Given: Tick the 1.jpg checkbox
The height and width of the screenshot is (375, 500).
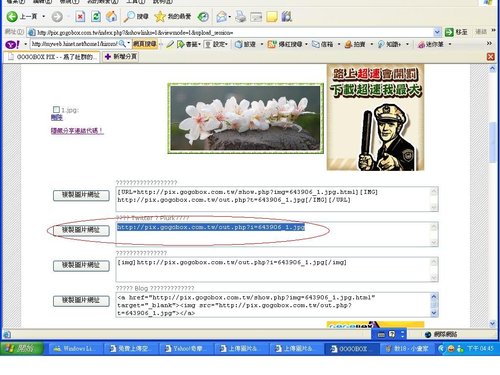Looking at the screenshot, I should [56, 109].
